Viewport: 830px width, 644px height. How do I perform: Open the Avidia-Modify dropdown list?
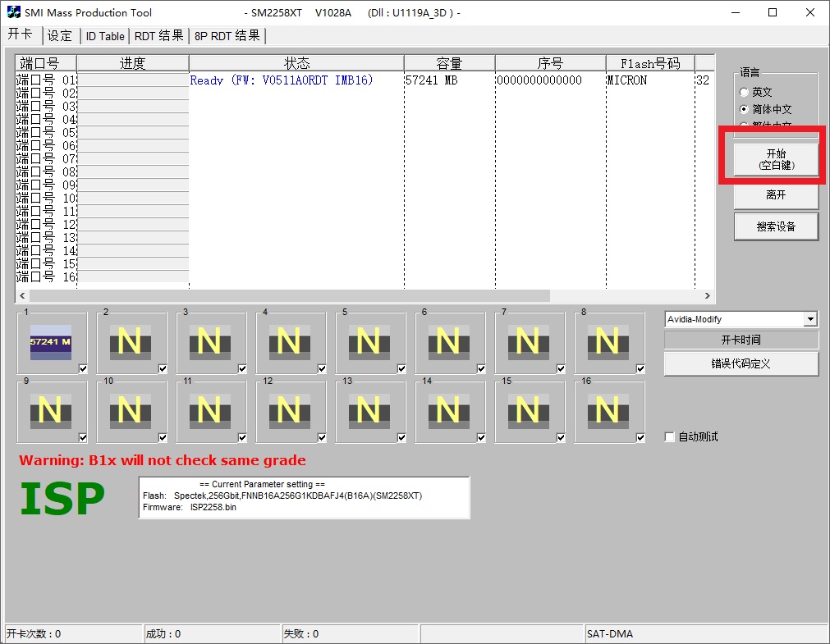click(x=810, y=319)
